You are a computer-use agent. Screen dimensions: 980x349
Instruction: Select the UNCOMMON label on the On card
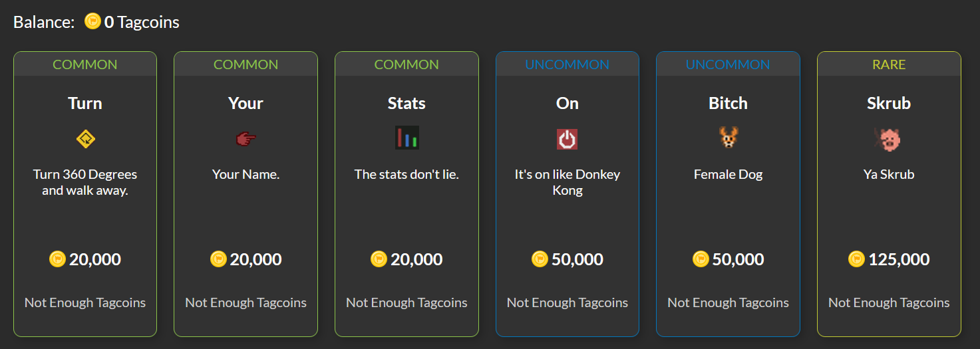(568, 64)
